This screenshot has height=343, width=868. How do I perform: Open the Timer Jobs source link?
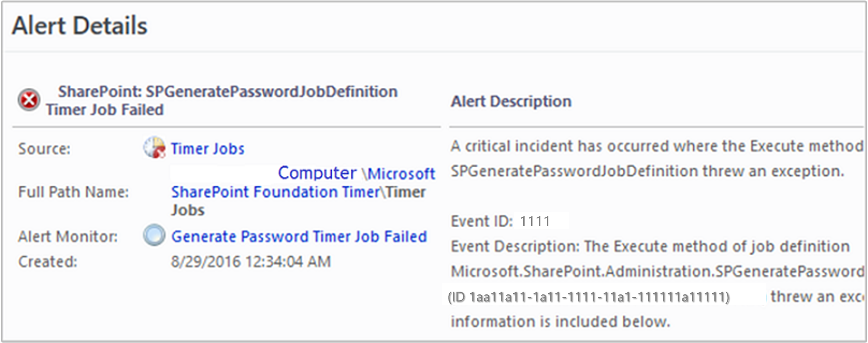208,149
